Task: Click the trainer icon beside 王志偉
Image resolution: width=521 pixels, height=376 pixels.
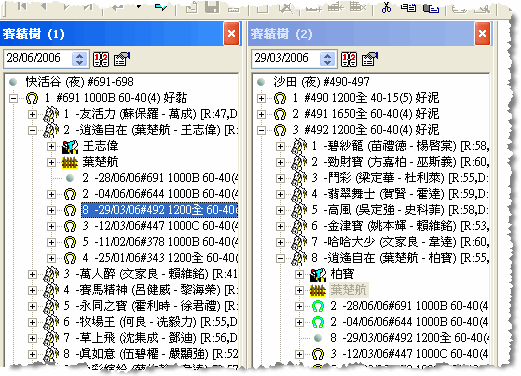Action: click(70, 146)
